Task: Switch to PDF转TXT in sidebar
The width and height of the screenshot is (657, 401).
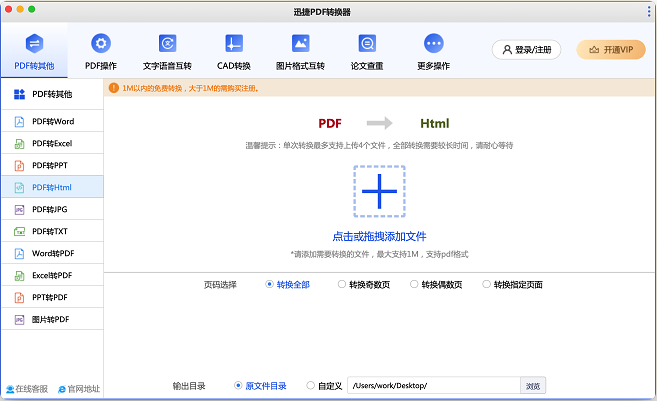Action: click(52, 231)
